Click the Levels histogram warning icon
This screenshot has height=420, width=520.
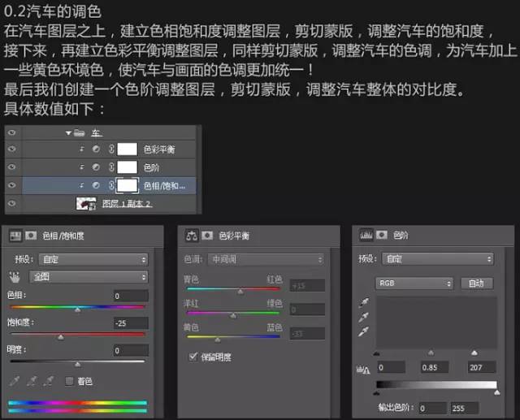(x=364, y=368)
